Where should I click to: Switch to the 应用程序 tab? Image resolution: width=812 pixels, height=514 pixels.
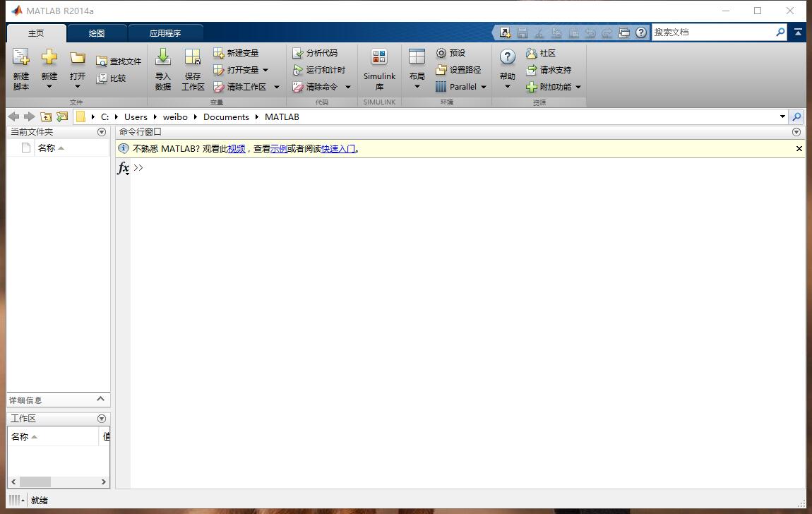(165, 33)
